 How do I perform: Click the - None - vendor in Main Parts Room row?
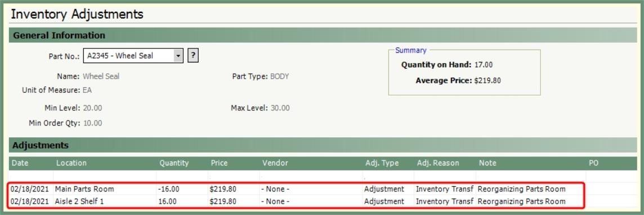tap(275, 189)
